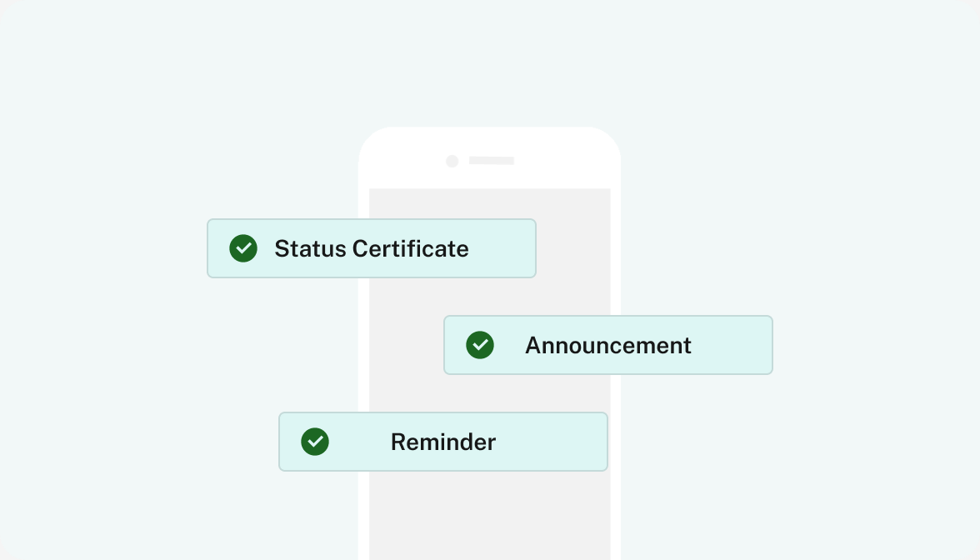Select the Reminder label text
980x560 pixels.
pyautogui.click(x=443, y=442)
